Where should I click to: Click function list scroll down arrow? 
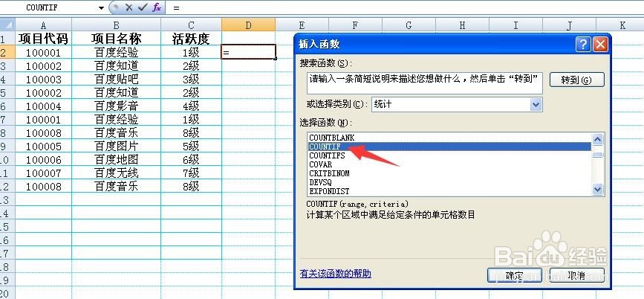(598, 190)
